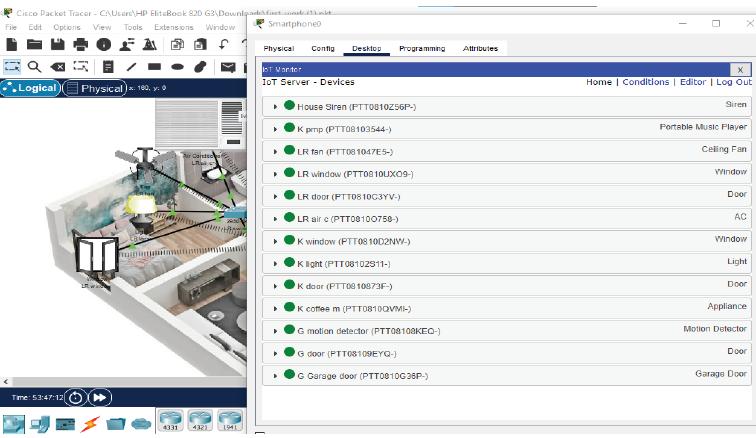Click the Print icon in toolbar
Image resolution: width=756 pixels, height=438 pixels.
coord(80,45)
